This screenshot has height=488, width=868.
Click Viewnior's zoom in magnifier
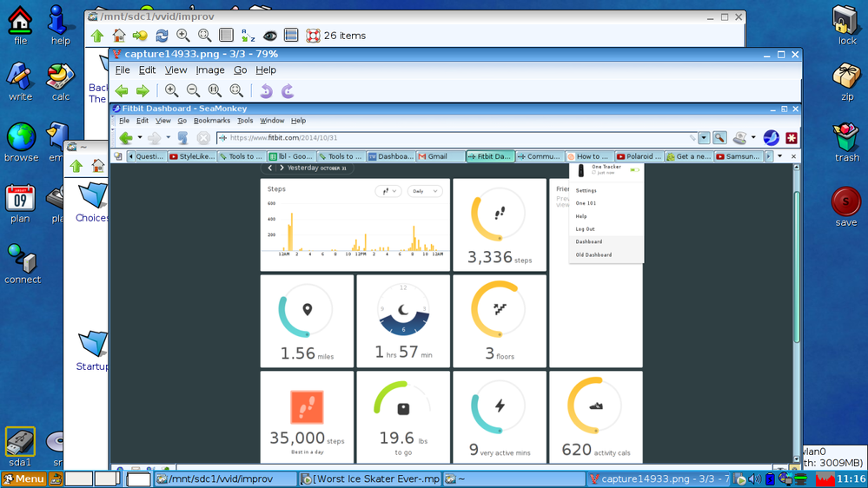(172, 90)
